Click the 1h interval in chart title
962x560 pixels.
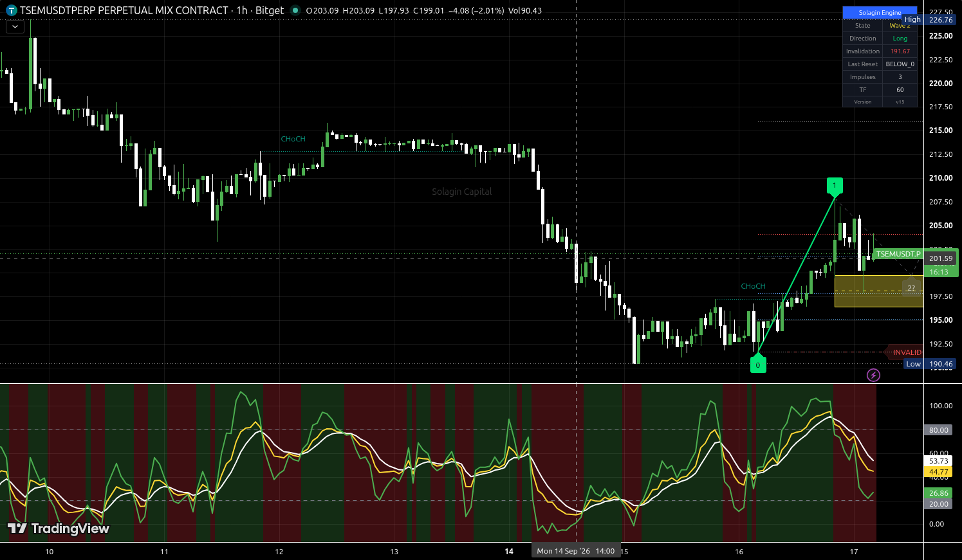pyautogui.click(x=242, y=10)
